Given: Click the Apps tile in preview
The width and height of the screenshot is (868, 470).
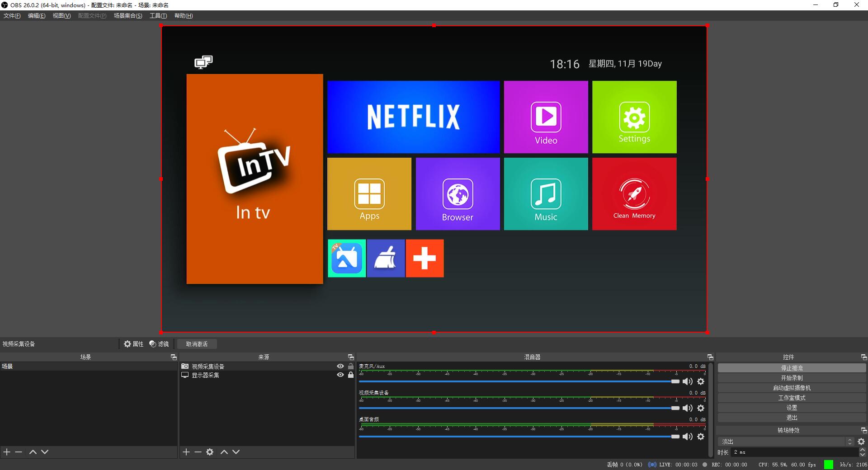Looking at the screenshot, I should pos(369,194).
